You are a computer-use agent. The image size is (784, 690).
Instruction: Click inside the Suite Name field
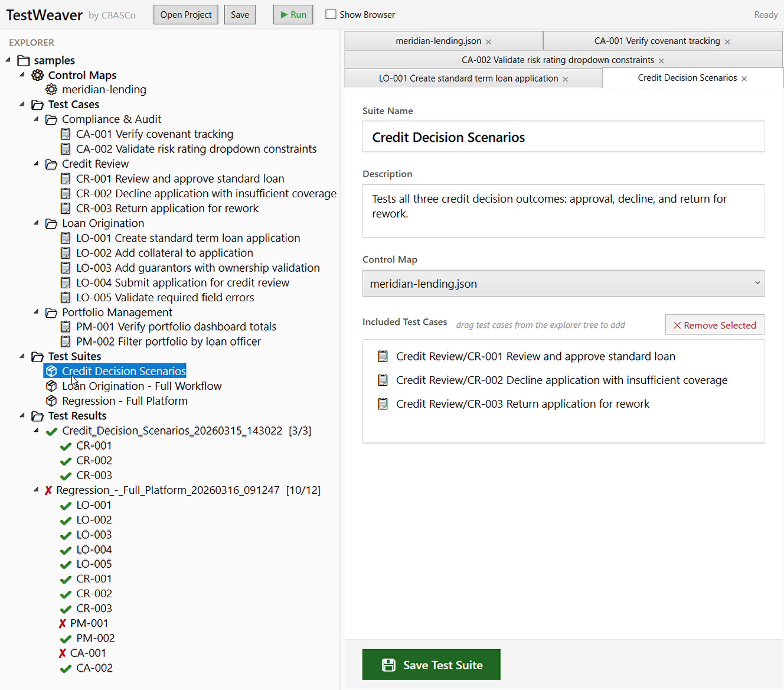pyautogui.click(x=563, y=136)
